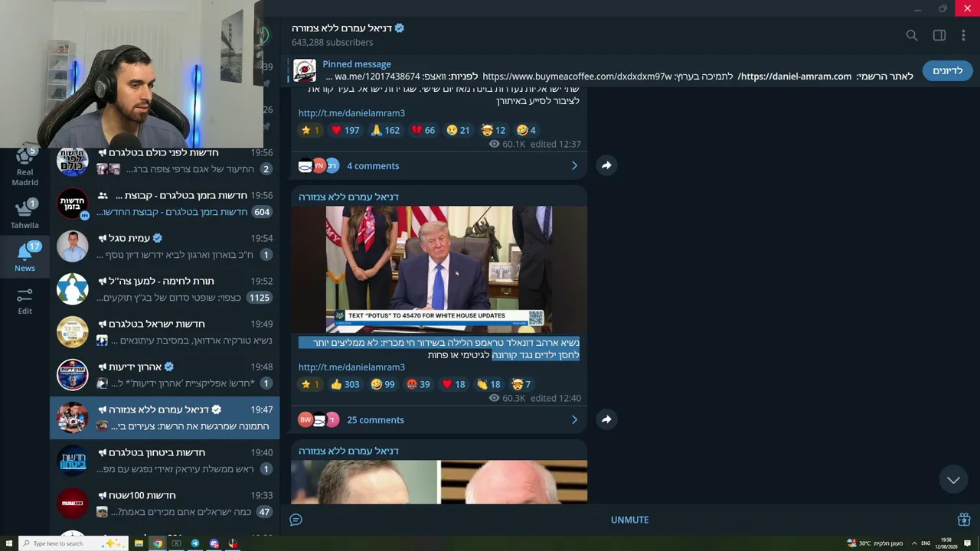Image resolution: width=980 pixels, height=551 pixels.
Task: Open the אהרון ידיעות chat
Action: click(x=165, y=375)
